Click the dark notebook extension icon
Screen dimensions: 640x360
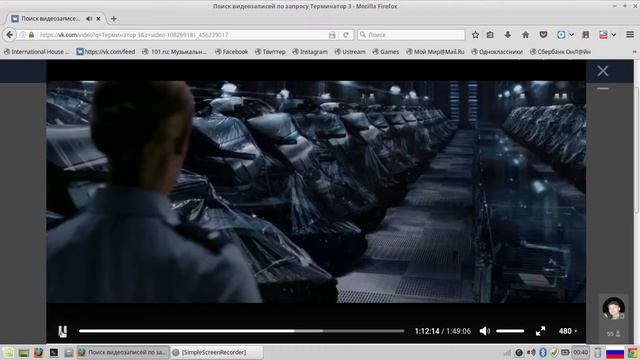(586, 35)
